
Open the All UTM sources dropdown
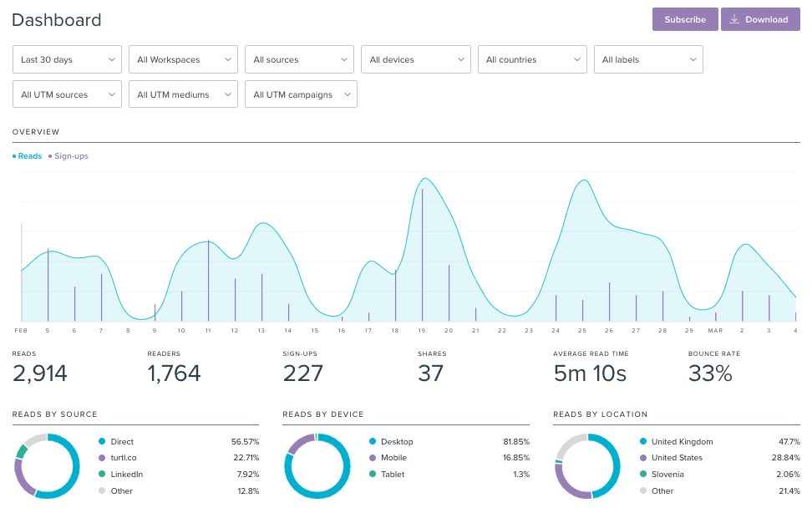coord(68,94)
